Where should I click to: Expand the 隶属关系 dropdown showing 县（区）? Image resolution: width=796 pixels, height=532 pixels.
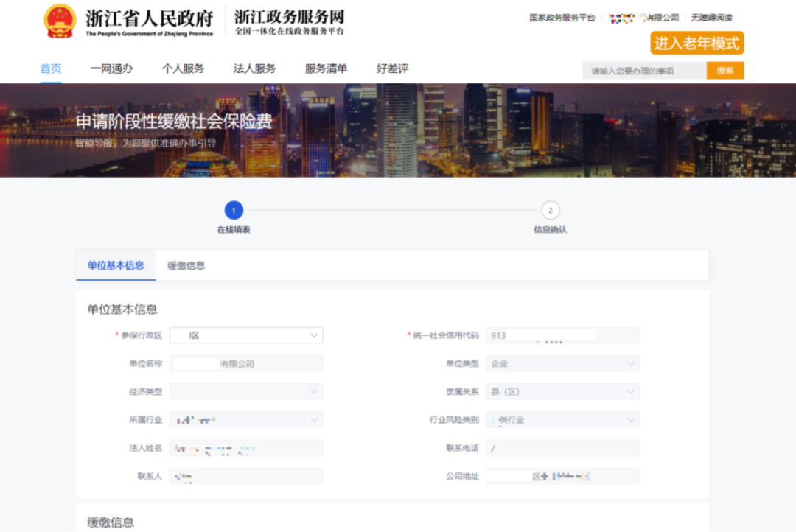tap(563, 391)
